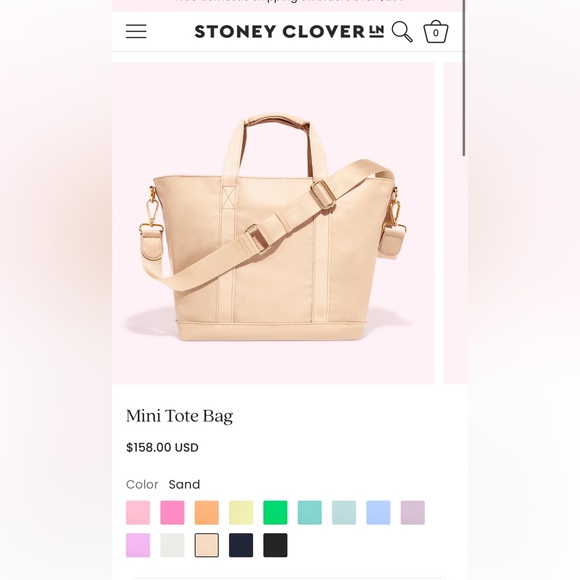Viewport: 580px width, 580px height.
Task: Click the search magnifier icon
Action: (402, 31)
